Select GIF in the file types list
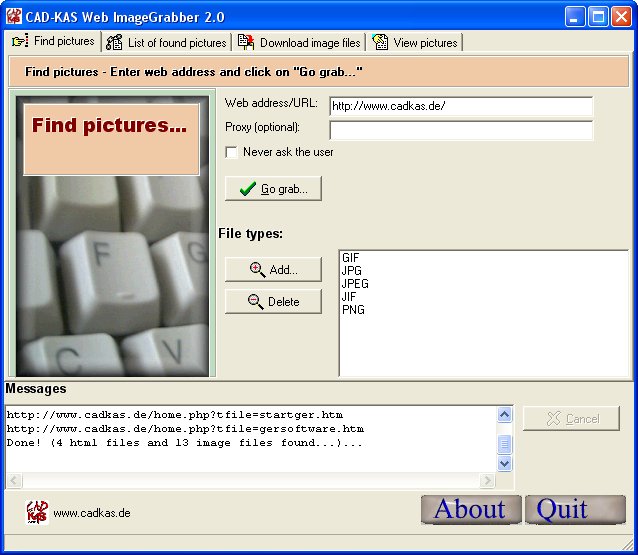This screenshot has height=555, width=638. point(351,258)
